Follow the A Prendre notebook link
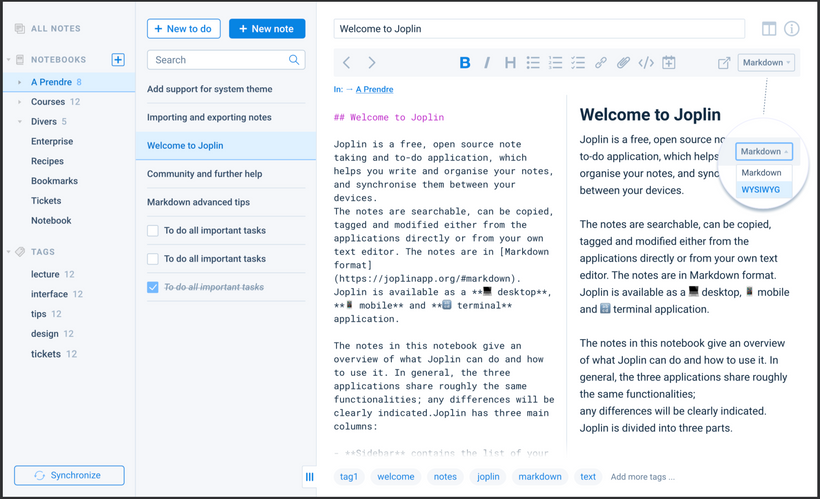This screenshot has height=499, width=820. coord(374,89)
